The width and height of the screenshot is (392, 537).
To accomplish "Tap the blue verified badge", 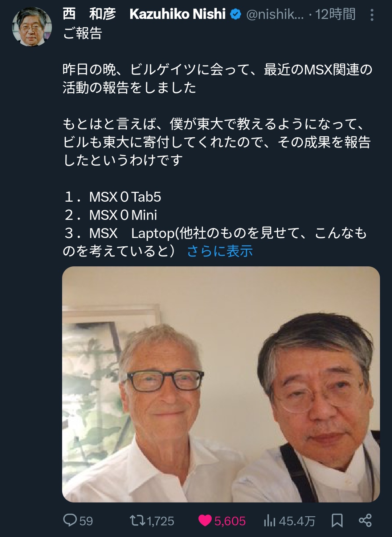I will [236, 14].
